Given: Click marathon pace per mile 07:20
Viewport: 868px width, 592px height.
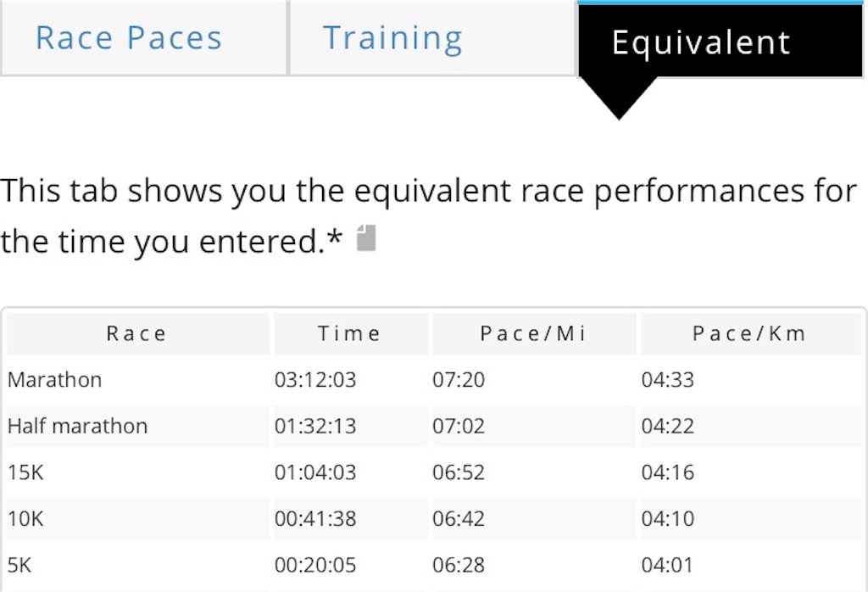Looking at the screenshot, I should (x=459, y=380).
